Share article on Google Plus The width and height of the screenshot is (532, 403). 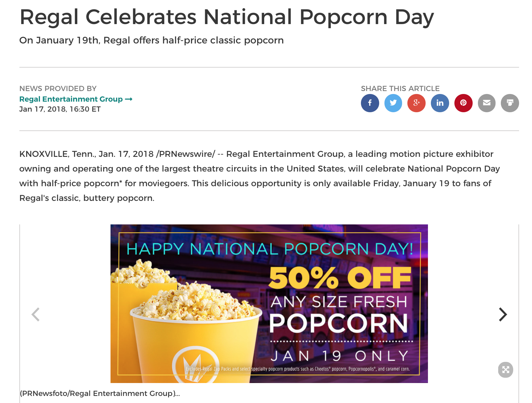click(416, 103)
